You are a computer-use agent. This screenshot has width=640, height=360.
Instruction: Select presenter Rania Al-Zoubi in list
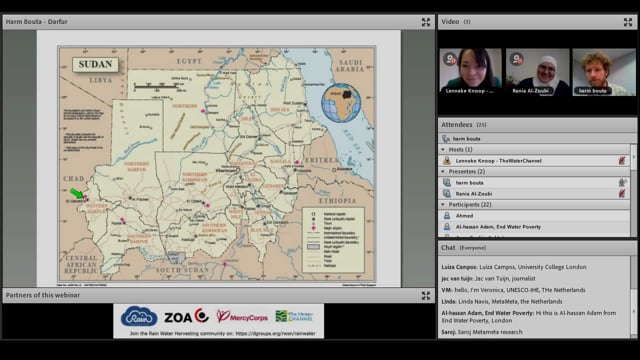click(534, 194)
